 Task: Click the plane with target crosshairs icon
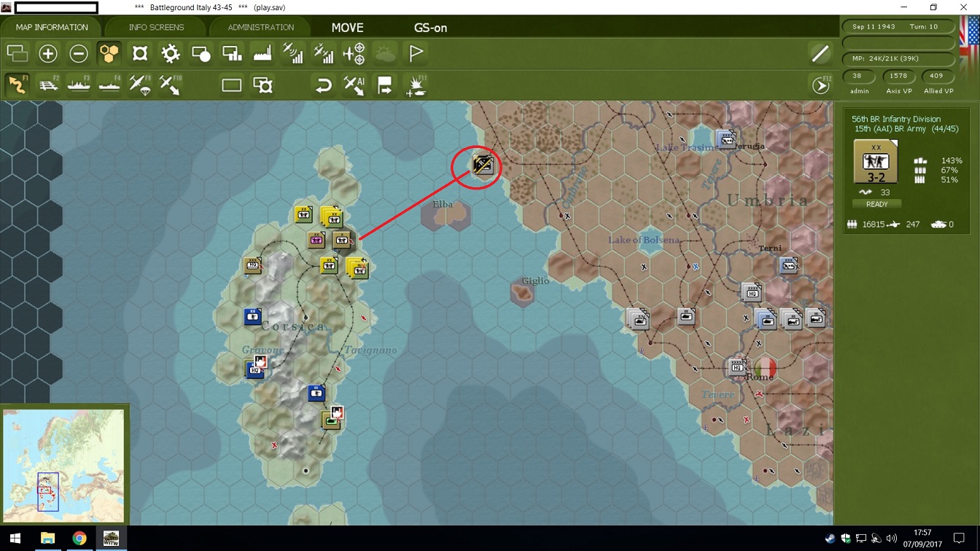click(x=354, y=53)
